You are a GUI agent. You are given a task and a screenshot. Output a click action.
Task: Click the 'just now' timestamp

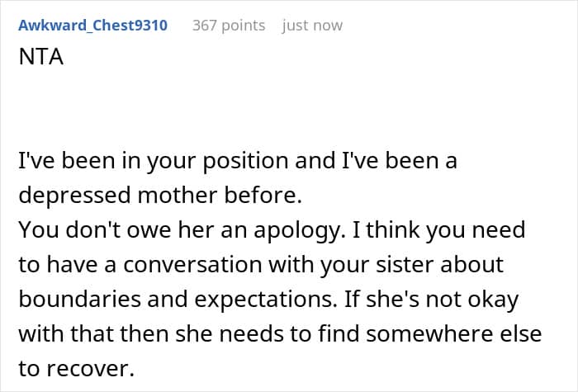tap(312, 26)
